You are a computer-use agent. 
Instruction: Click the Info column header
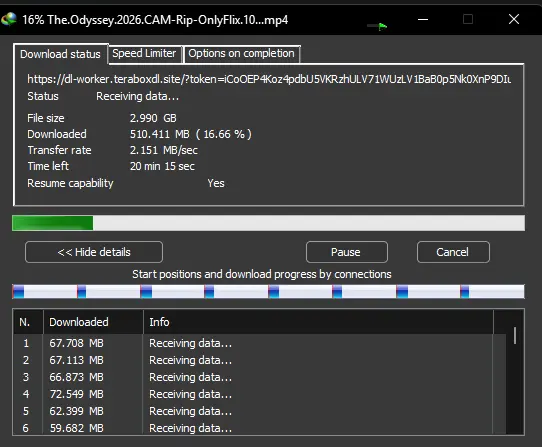click(318, 322)
